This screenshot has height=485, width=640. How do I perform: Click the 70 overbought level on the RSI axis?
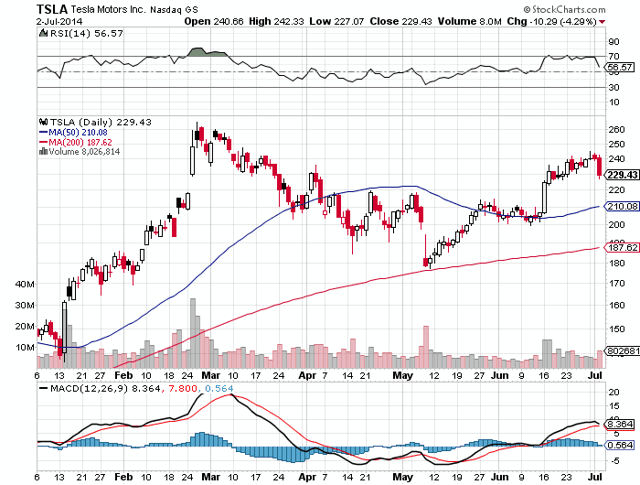tap(614, 56)
